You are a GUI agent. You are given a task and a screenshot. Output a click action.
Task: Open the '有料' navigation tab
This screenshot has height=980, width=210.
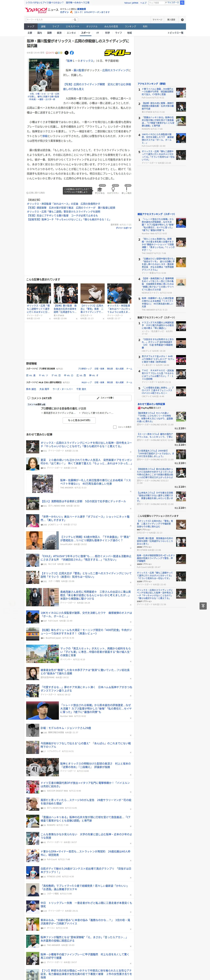tap(145, 27)
